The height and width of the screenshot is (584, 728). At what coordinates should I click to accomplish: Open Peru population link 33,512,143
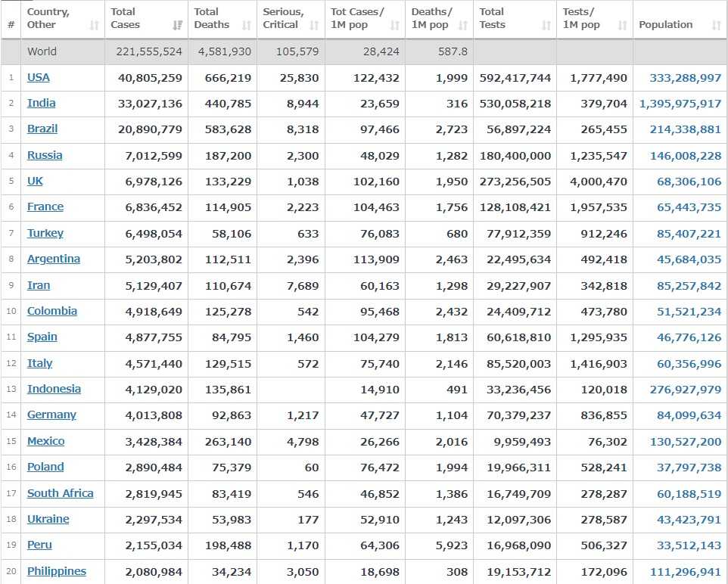click(689, 545)
